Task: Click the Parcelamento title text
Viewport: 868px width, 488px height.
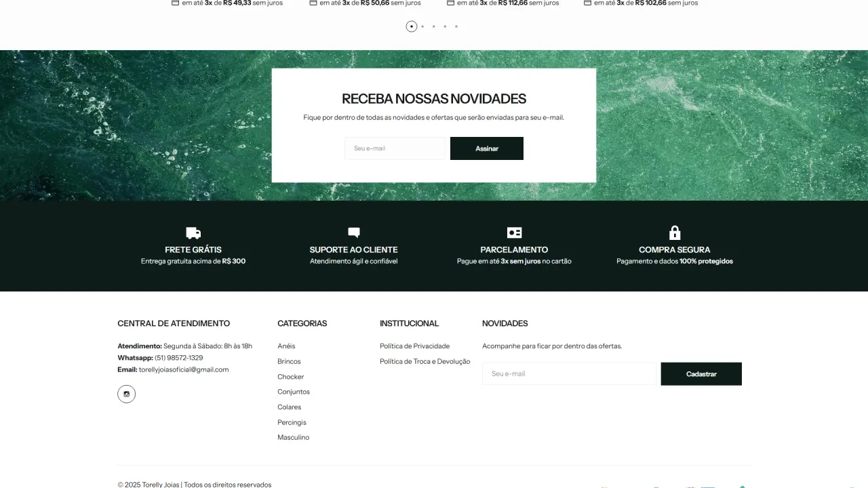Action: (514, 249)
